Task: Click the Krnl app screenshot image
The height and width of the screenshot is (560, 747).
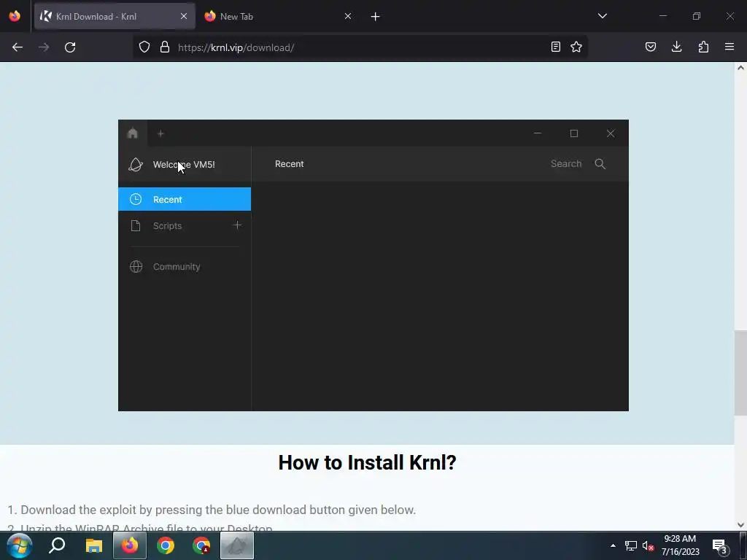Action: tap(373, 265)
